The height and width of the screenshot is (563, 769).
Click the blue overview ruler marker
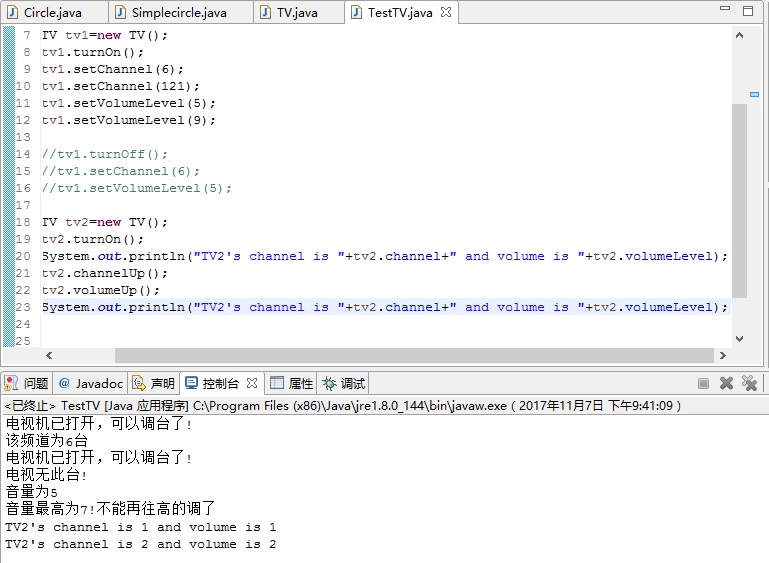click(754, 94)
